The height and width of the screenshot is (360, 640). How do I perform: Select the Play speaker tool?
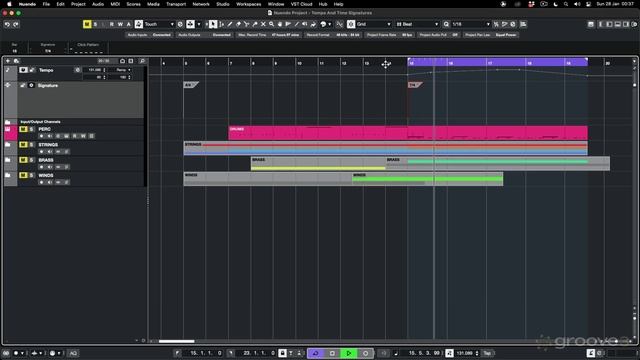(304, 24)
